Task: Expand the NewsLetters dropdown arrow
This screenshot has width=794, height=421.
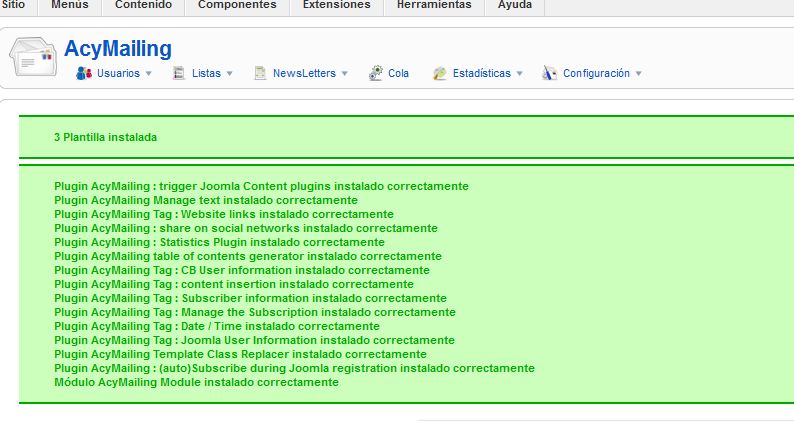Action: pyautogui.click(x=344, y=73)
